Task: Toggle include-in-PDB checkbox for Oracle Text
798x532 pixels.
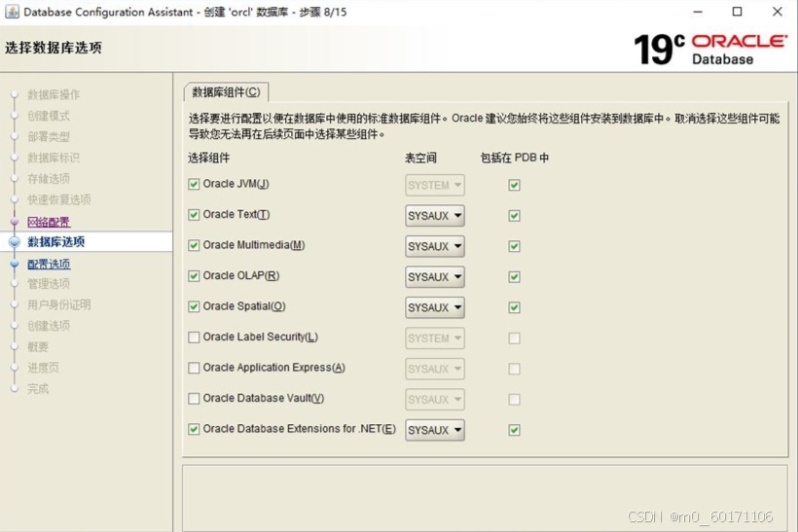Action: tap(514, 216)
